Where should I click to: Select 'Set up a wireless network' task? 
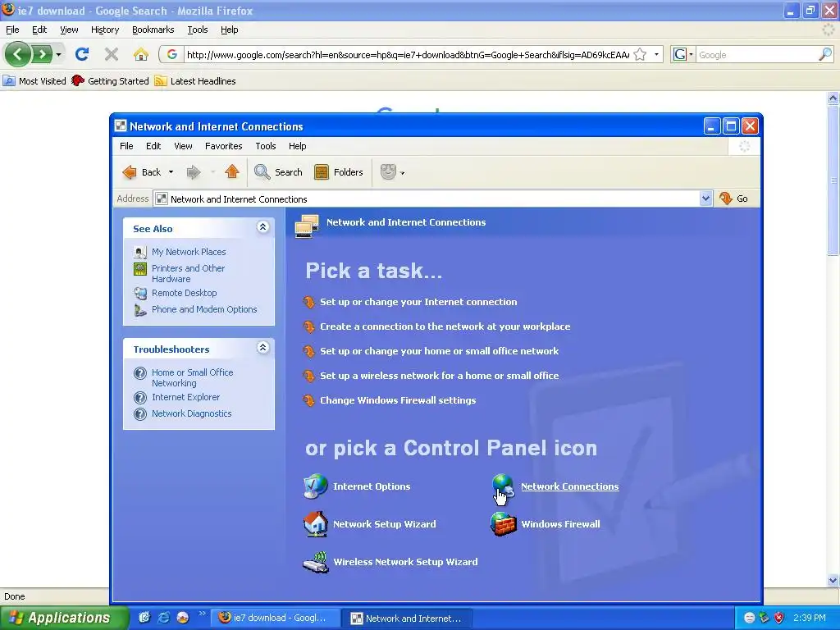[440, 376]
